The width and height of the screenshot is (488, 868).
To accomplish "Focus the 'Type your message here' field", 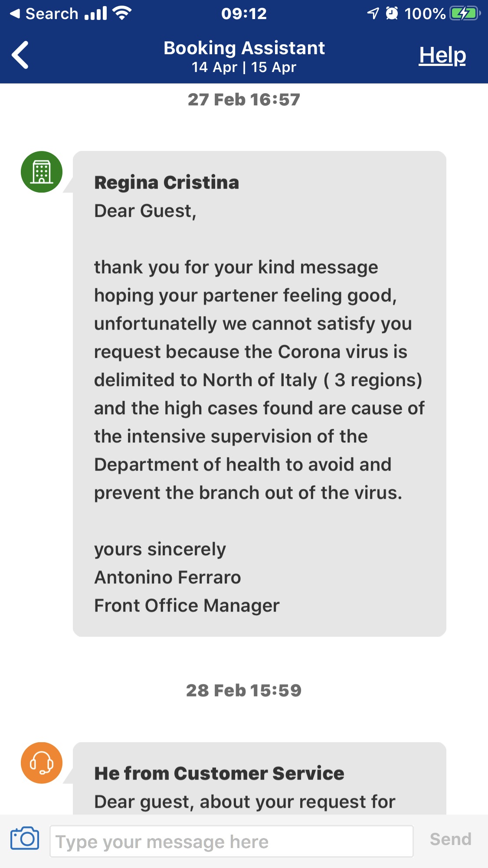I will tap(232, 842).
